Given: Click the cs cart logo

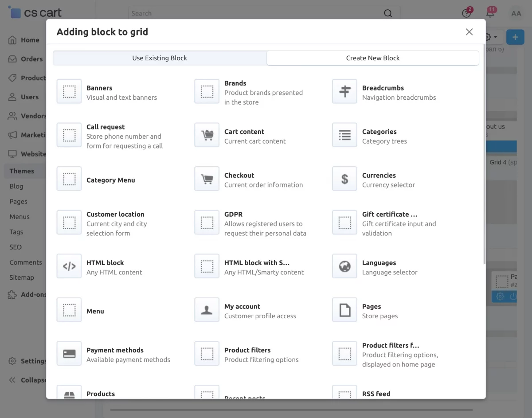Looking at the screenshot, I should (35, 12).
